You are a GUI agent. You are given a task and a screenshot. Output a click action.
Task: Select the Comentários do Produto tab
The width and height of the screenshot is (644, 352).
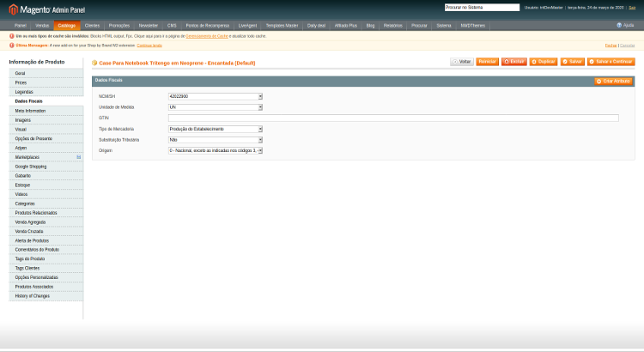point(46,250)
